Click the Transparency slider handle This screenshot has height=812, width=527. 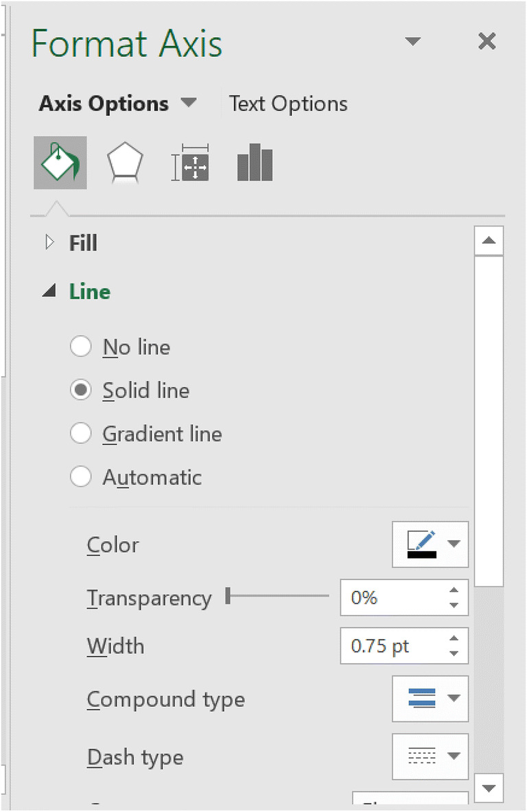click(x=228, y=597)
